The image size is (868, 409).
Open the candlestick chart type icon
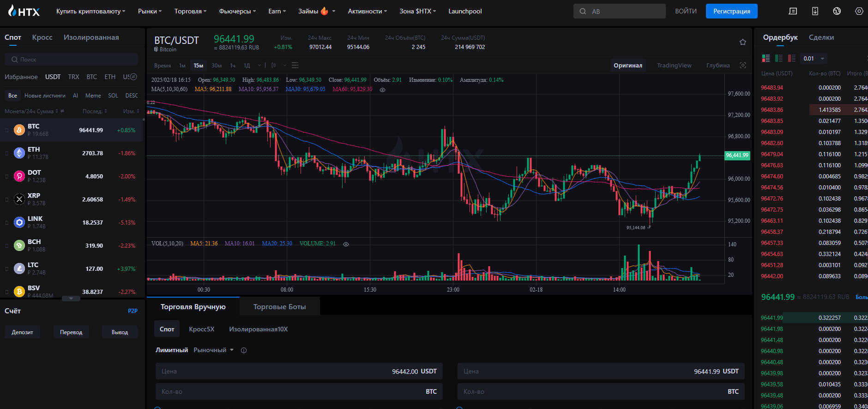click(x=274, y=65)
